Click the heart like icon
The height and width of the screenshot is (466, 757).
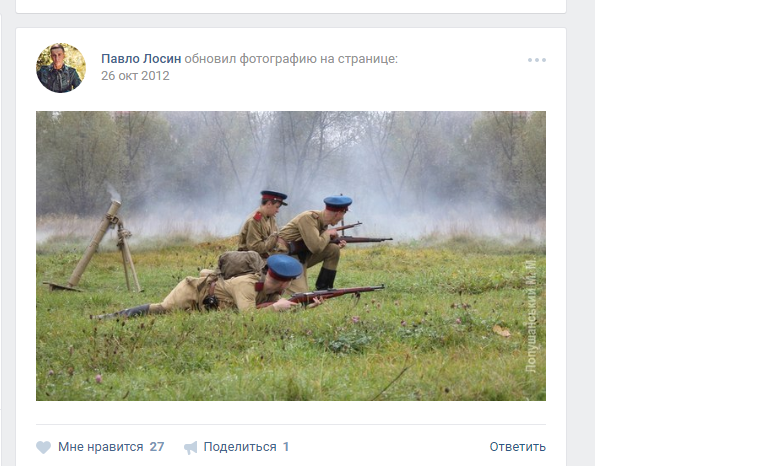pyautogui.click(x=43, y=447)
